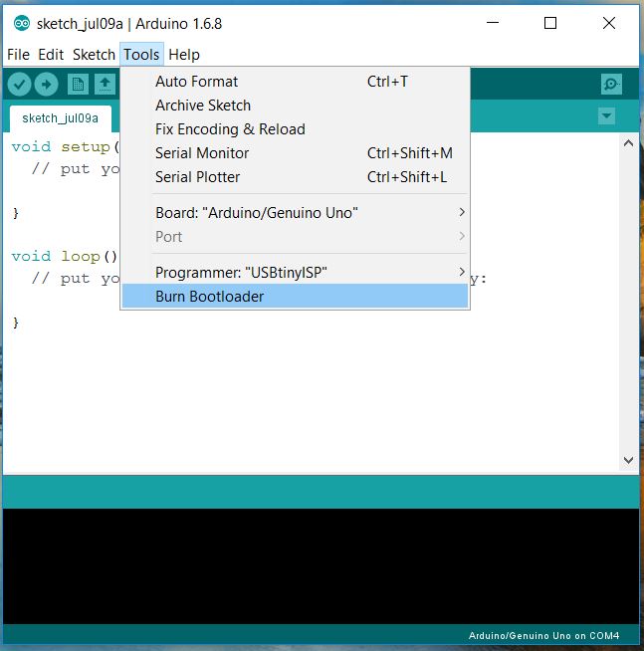Select Board: Arduino/Genuino Uno entry

pyautogui.click(x=295, y=213)
